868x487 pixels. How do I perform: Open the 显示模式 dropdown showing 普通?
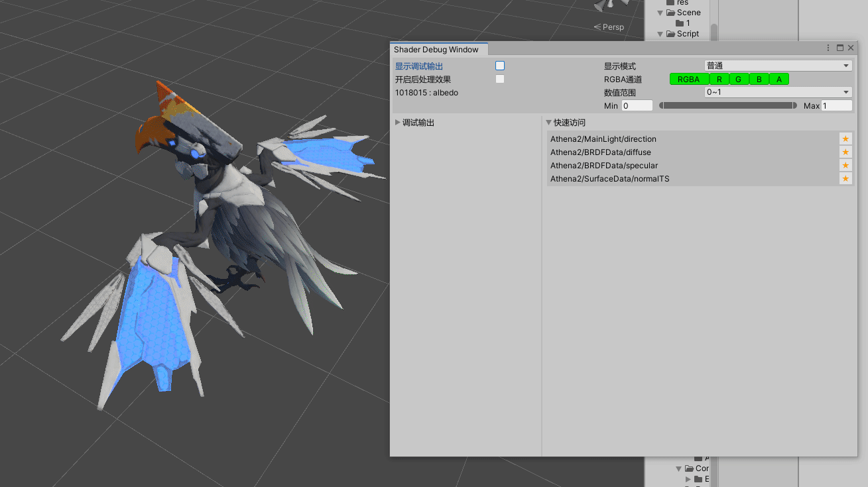coord(777,66)
